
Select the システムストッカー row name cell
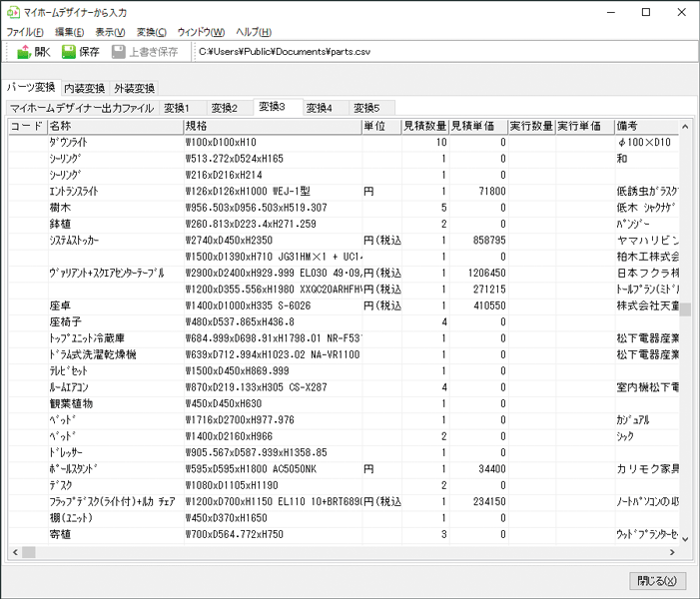point(114,241)
